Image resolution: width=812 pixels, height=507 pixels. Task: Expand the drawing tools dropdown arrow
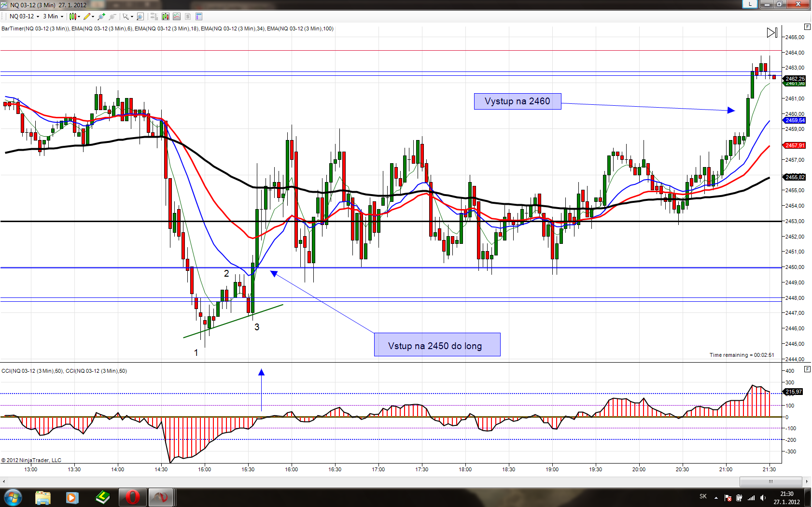(x=93, y=16)
